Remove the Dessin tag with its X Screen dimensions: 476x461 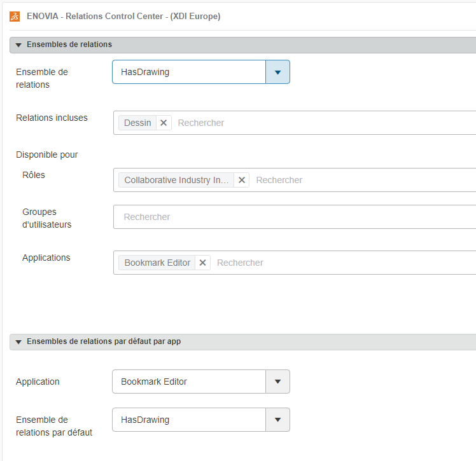click(x=164, y=123)
